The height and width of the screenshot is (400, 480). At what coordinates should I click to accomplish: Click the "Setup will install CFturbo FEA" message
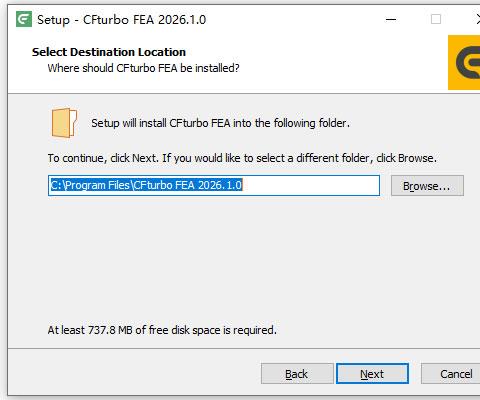[220, 123]
